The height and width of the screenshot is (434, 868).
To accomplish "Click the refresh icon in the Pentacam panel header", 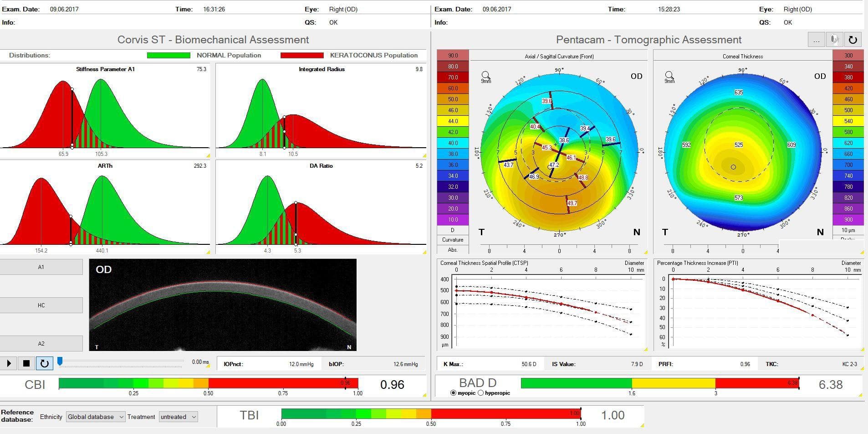I will pyautogui.click(x=853, y=40).
